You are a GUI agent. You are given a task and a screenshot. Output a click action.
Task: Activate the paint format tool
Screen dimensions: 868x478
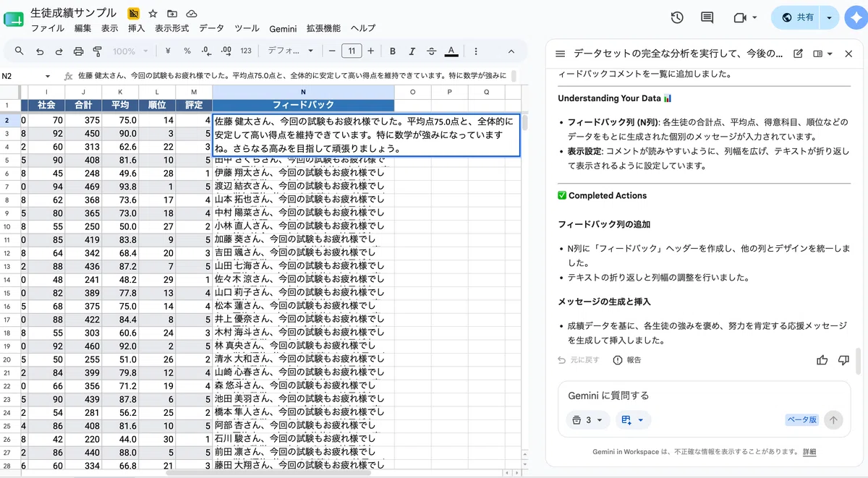point(98,51)
